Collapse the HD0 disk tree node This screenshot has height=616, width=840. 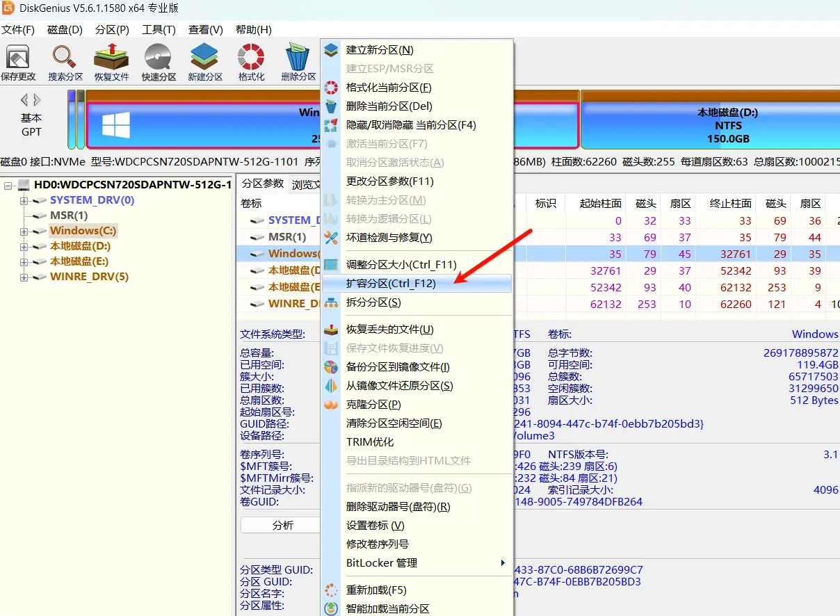[x=8, y=185]
